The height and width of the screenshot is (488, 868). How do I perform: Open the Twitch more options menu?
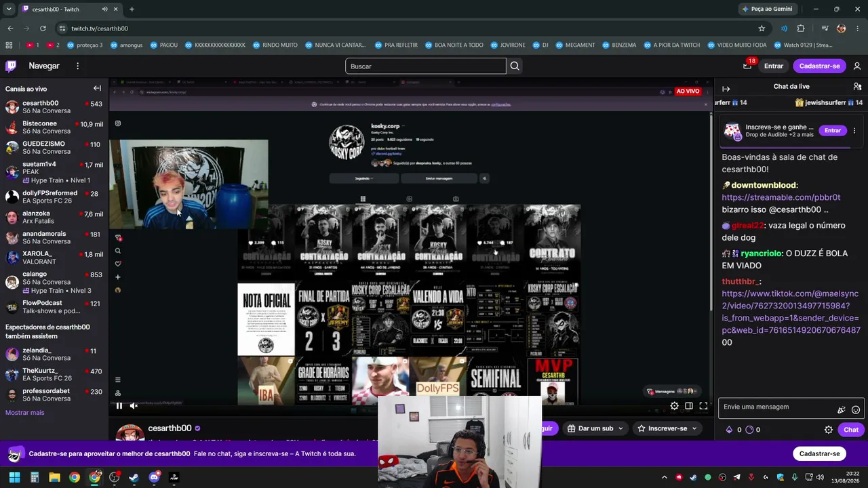coord(77,66)
